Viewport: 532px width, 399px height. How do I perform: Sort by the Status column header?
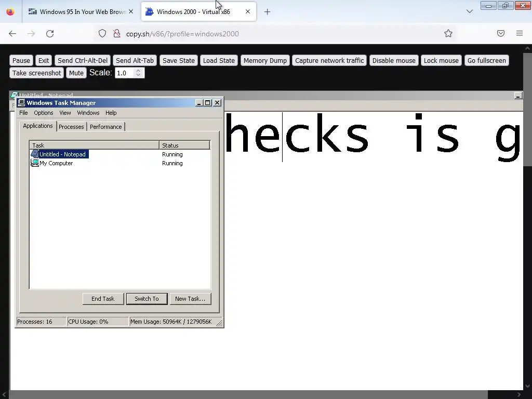pyautogui.click(x=184, y=145)
